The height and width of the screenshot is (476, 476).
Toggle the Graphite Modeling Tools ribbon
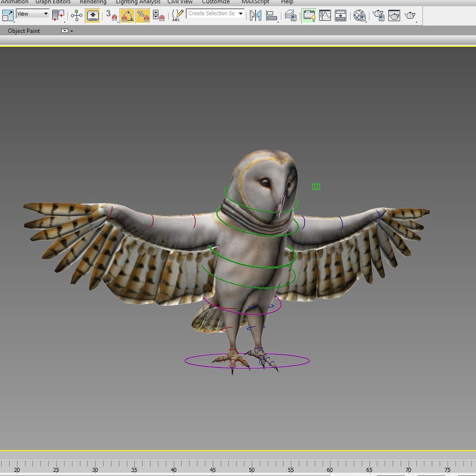coord(309,15)
